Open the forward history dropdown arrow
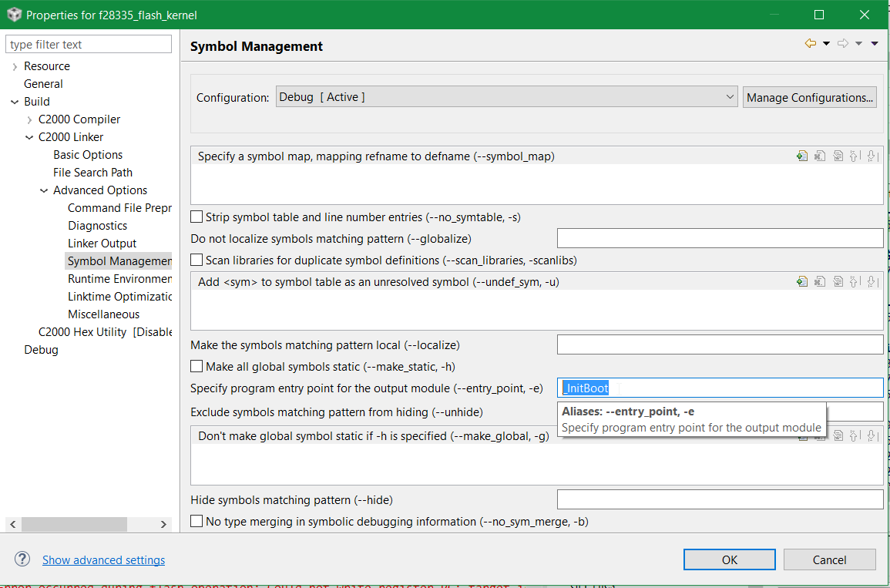 [858, 44]
